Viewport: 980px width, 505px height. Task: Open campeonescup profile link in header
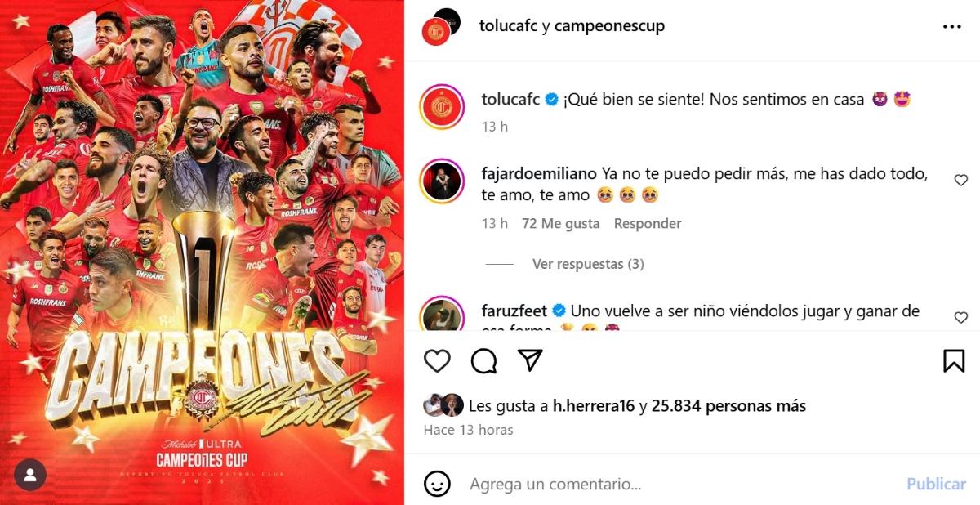609,25
